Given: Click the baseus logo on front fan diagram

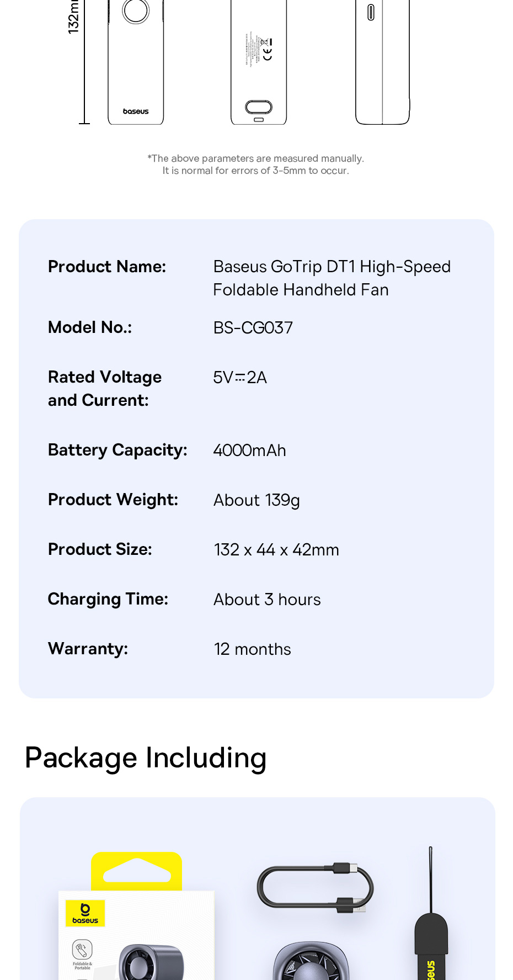Looking at the screenshot, I should click(136, 112).
